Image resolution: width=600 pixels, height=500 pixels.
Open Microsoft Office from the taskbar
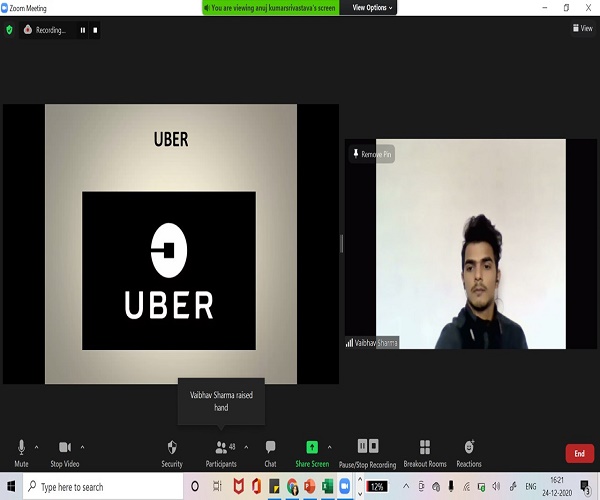coord(256,487)
